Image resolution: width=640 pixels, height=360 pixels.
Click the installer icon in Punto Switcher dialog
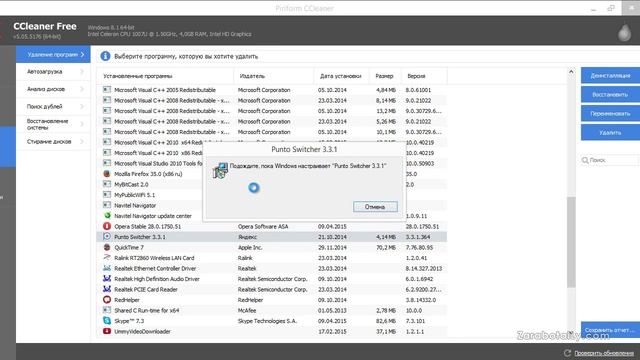click(220, 170)
